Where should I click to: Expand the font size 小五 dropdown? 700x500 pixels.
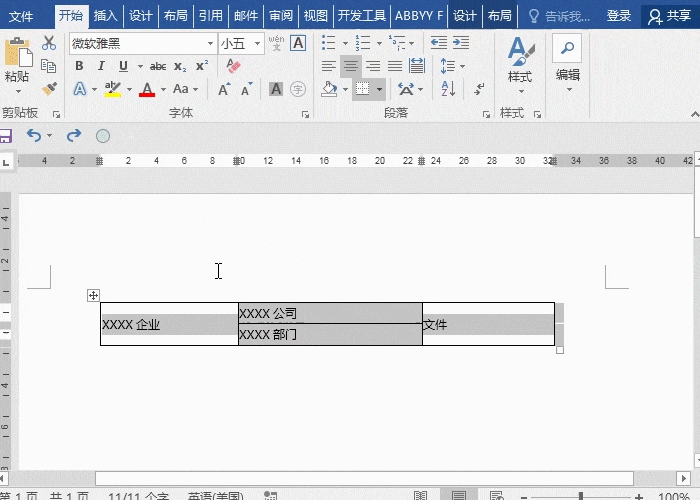(x=258, y=43)
